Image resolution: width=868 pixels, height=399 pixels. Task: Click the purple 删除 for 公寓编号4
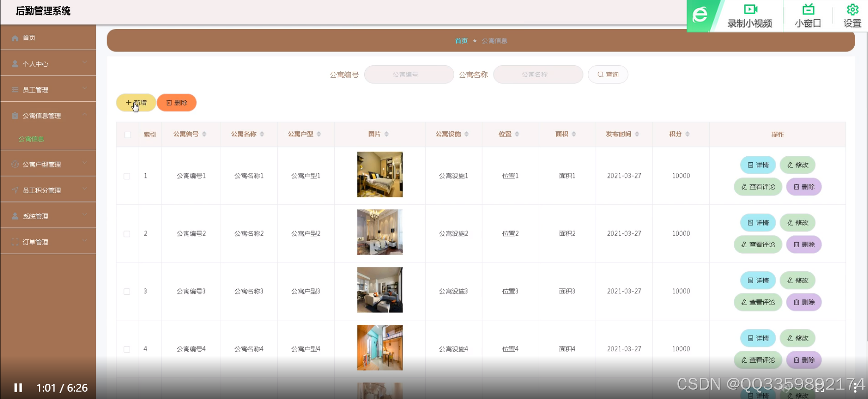tap(804, 360)
